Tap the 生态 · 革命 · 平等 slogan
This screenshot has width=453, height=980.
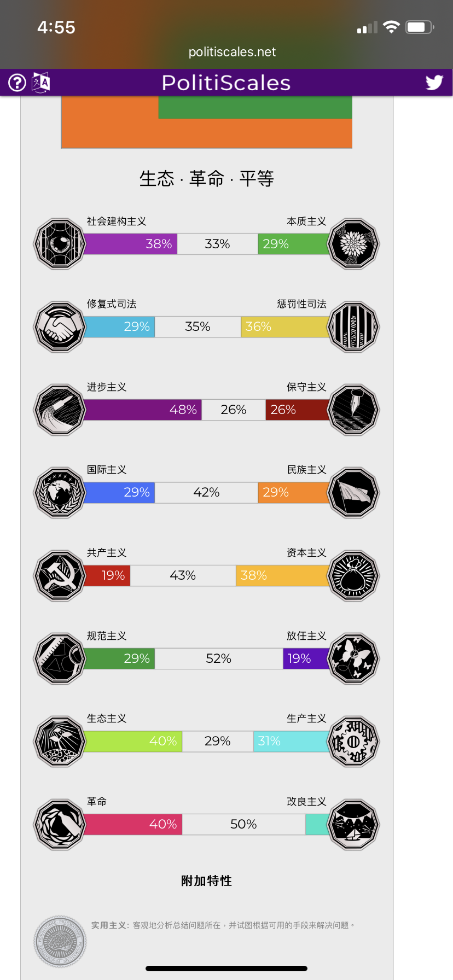click(207, 178)
